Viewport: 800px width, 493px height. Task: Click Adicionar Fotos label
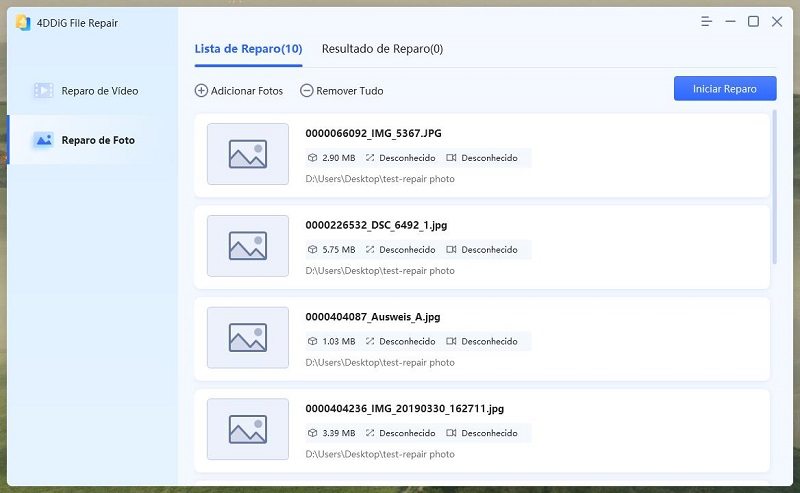[x=247, y=91]
